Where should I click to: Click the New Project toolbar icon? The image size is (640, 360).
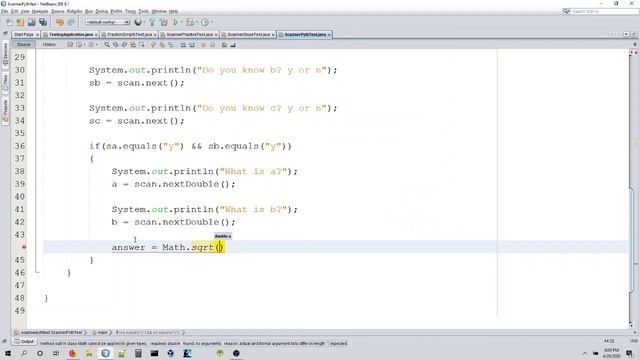click(x=20, y=22)
